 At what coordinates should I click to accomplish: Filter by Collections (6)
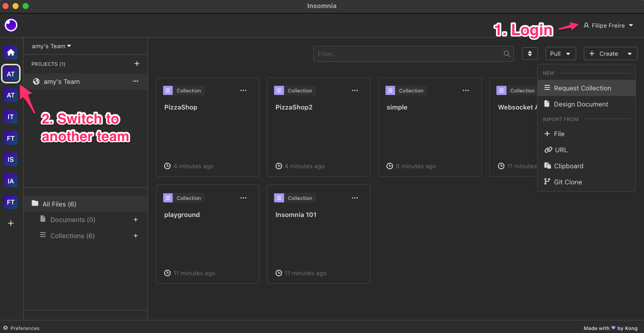coord(72,236)
